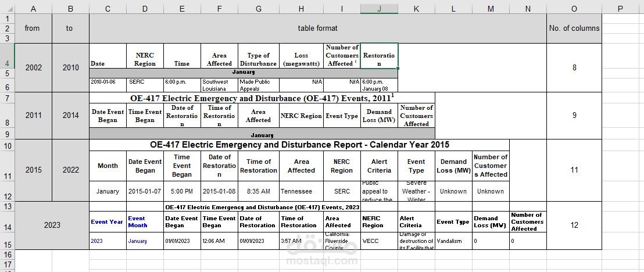Select the 'SERC' cell in row 6
Image resolution: width=644 pixels, height=272 pixels.
click(x=145, y=85)
